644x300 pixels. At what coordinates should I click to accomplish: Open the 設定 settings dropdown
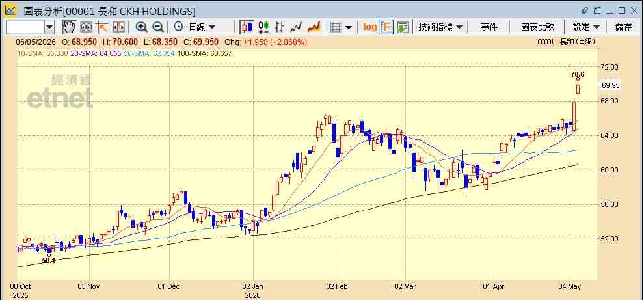tap(586, 27)
